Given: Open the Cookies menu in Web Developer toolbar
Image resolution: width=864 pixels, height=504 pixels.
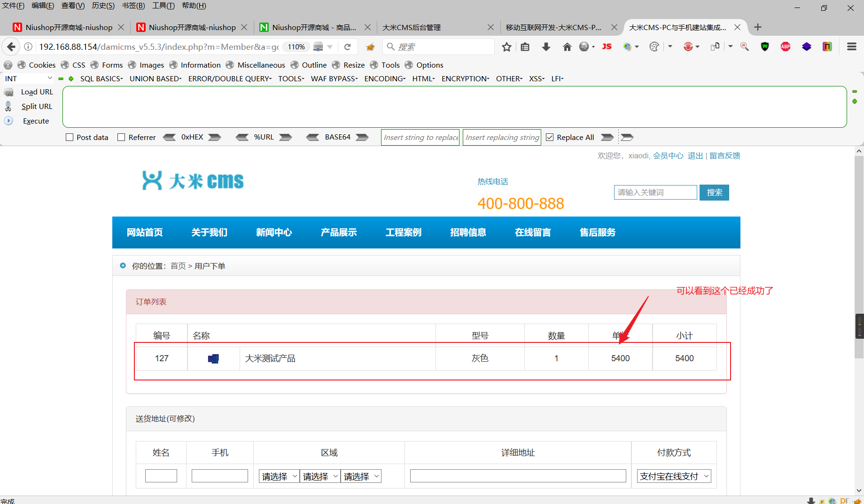Looking at the screenshot, I should pos(37,65).
